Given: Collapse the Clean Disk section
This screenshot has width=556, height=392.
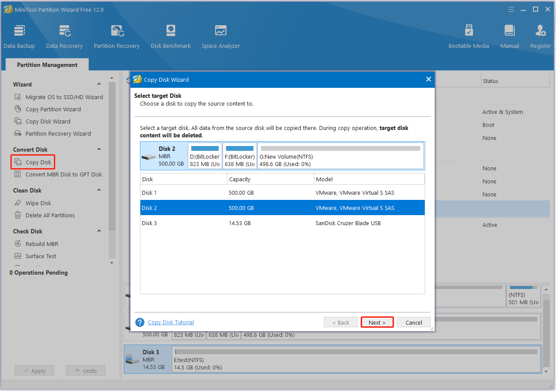Looking at the screenshot, I should (99, 190).
